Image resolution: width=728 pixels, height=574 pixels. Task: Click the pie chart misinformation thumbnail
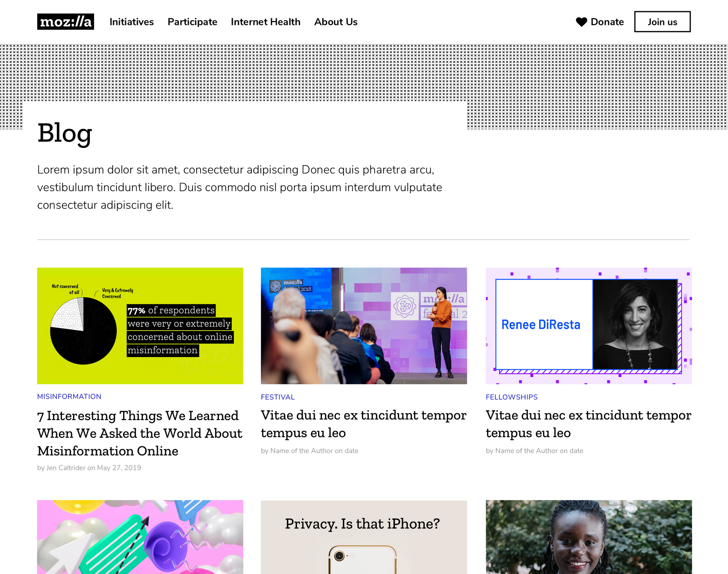tap(140, 326)
